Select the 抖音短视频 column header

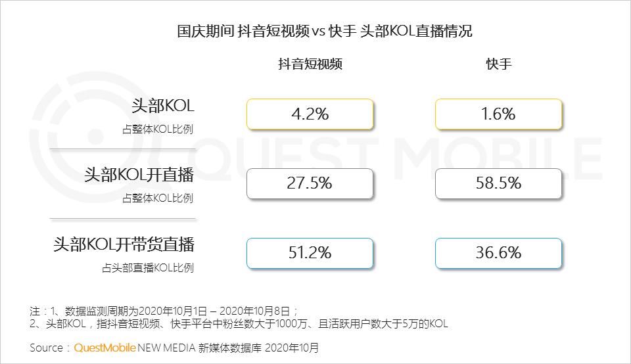[310, 64]
